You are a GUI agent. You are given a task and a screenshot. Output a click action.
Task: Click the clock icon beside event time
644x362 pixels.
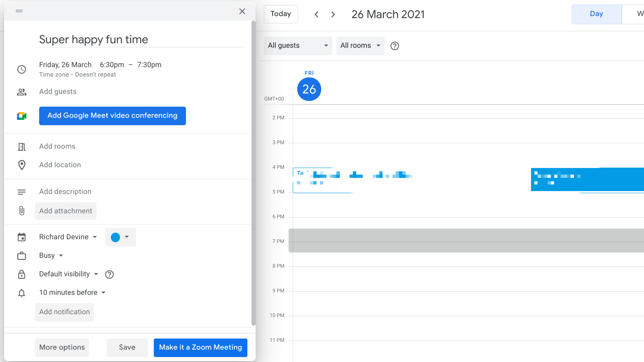pyautogui.click(x=21, y=69)
